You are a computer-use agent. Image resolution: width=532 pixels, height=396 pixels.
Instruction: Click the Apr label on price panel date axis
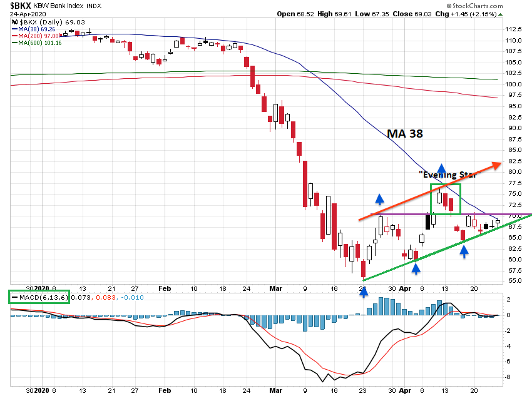pos(405,288)
